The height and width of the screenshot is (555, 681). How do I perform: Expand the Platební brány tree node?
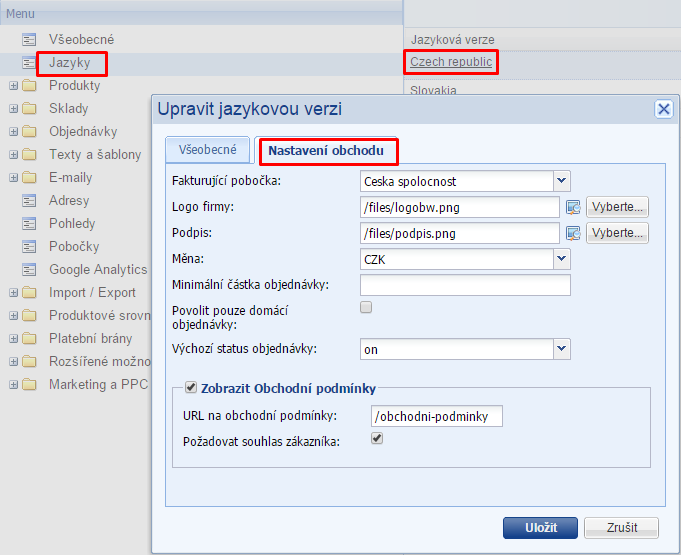tap(13, 339)
